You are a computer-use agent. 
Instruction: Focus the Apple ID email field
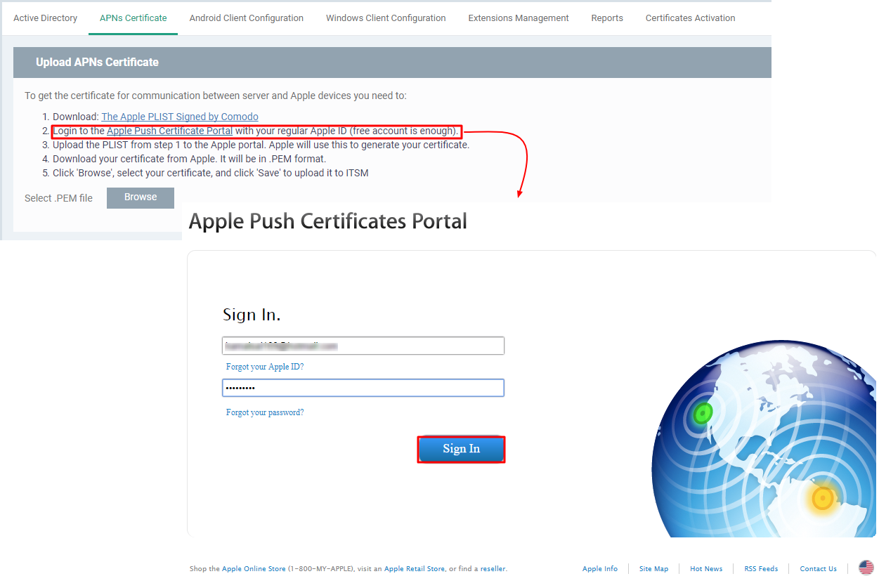coord(363,346)
